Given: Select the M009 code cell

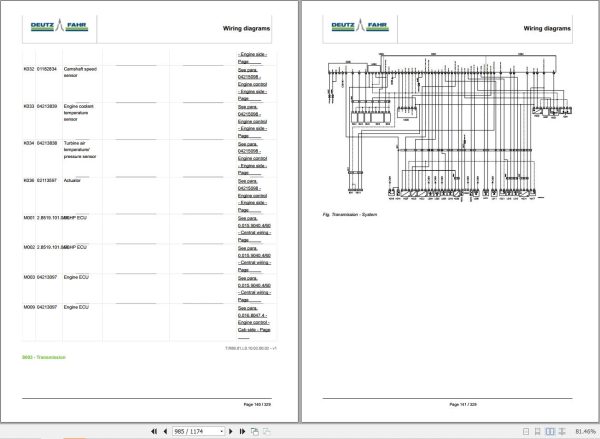Looking at the screenshot, I should tap(29, 307).
